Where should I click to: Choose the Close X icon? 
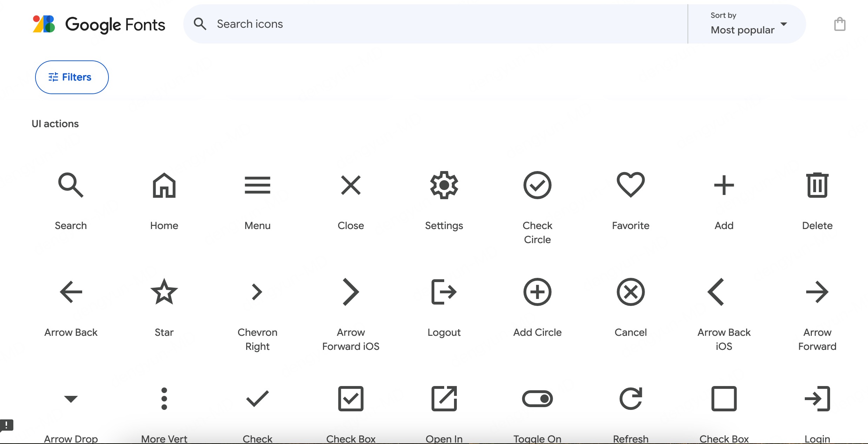click(x=351, y=185)
